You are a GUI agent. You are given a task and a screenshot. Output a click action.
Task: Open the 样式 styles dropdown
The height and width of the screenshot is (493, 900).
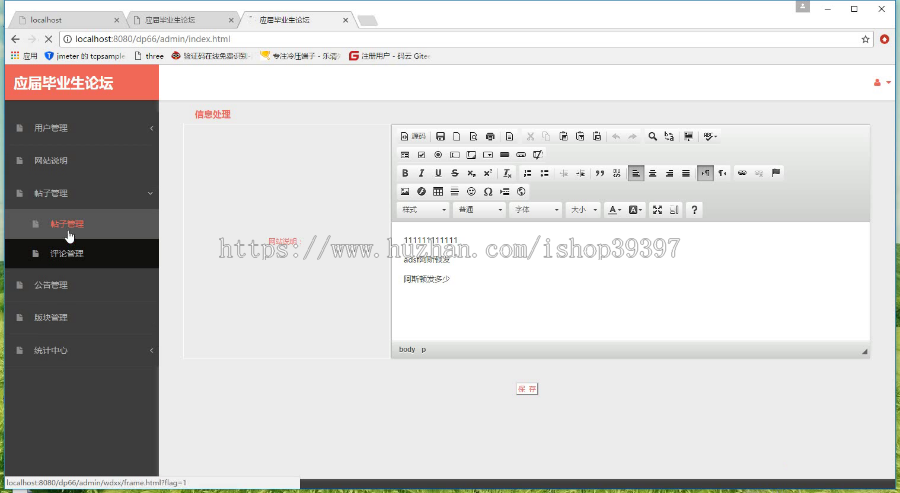tap(423, 210)
